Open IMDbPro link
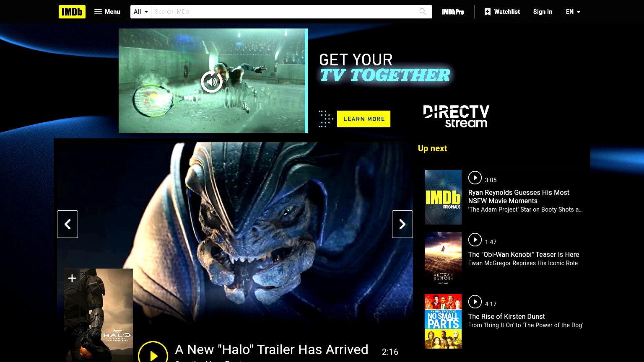The height and width of the screenshot is (362, 644). pyautogui.click(x=453, y=12)
